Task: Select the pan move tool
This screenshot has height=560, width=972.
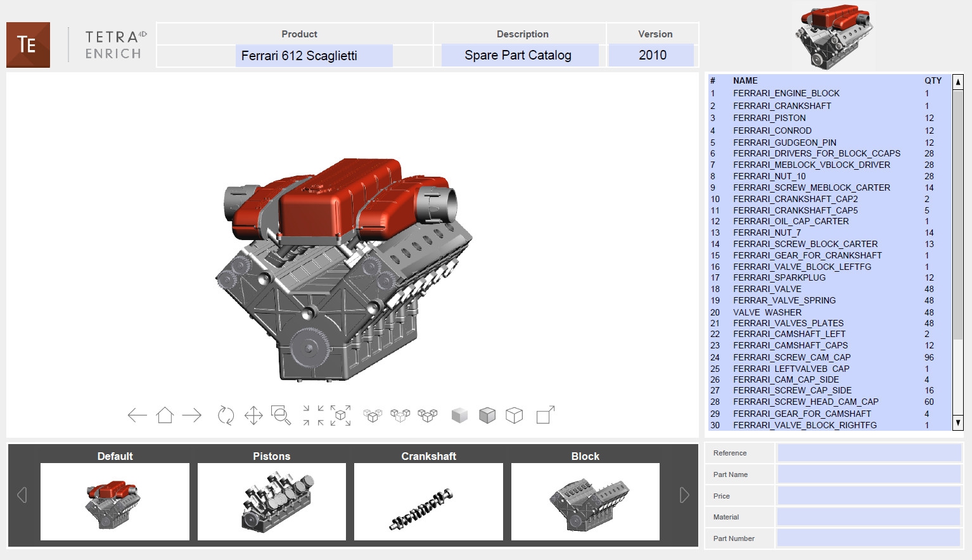Action: point(253,416)
